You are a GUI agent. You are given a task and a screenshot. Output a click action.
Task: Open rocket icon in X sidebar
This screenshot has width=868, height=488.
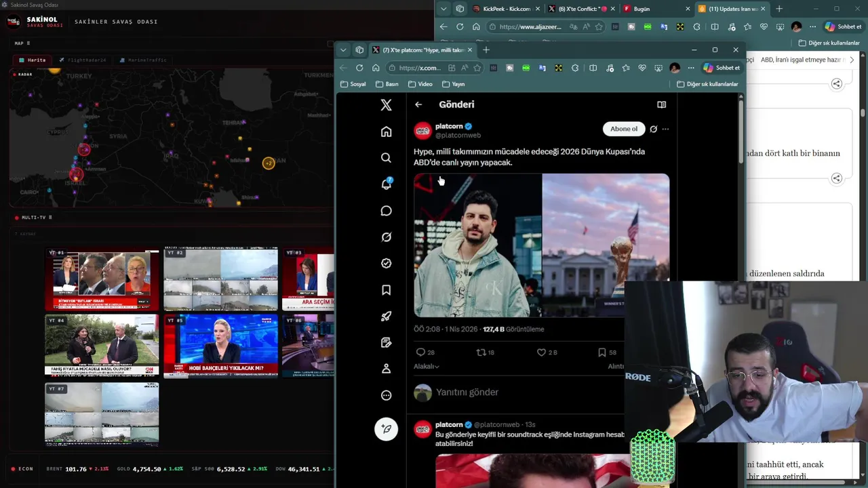pyautogui.click(x=386, y=317)
